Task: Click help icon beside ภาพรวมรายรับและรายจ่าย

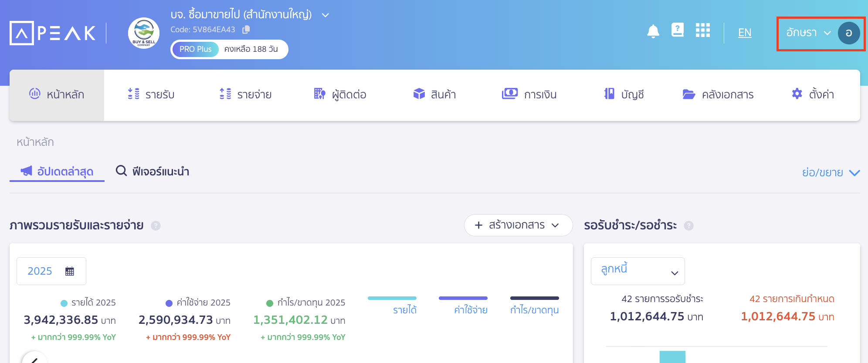Action: (156, 225)
